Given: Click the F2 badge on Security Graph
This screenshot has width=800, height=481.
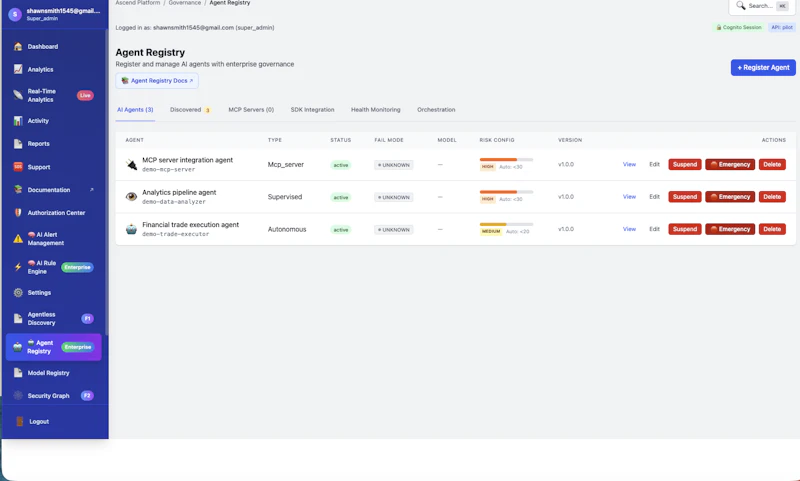Looking at the screenshot, I should (87, 396).
